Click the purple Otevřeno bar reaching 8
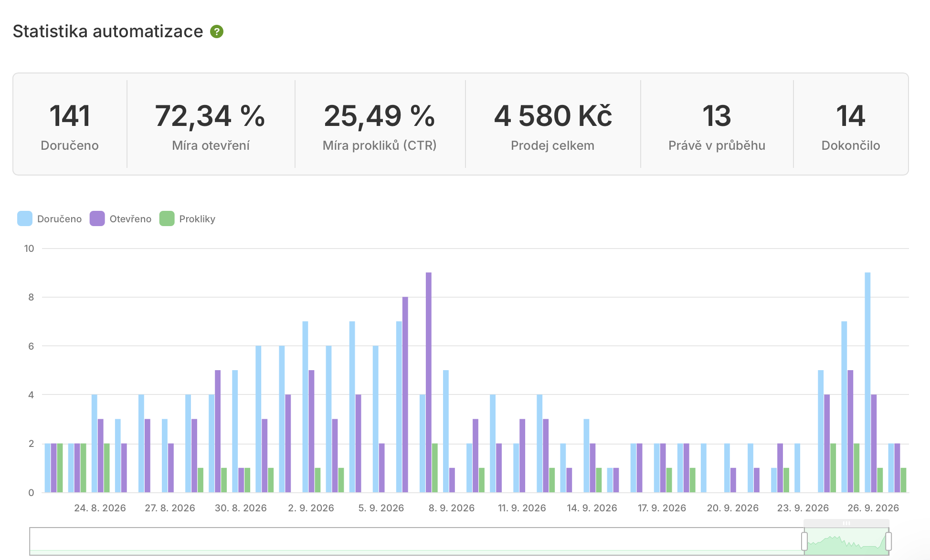This screenshot has height=560, width=930. (x=405, y=394)
